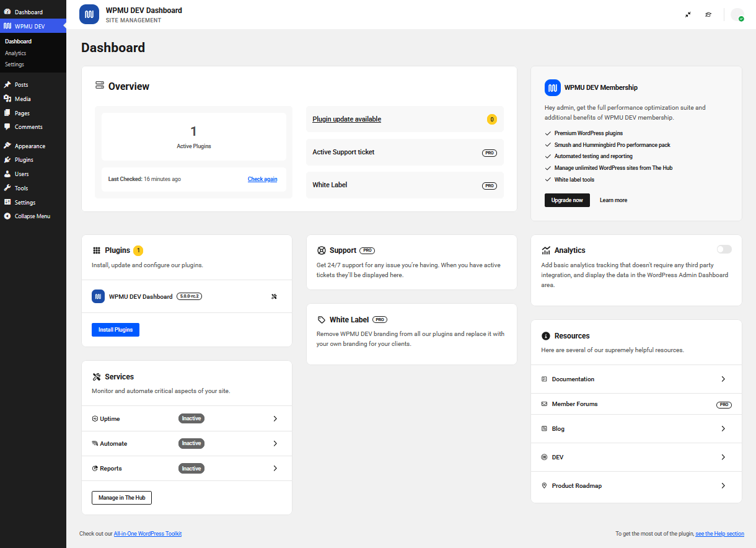Open the Plugin update available link
756x548 pixels.
pyautogui.click(x=347, y=119)
